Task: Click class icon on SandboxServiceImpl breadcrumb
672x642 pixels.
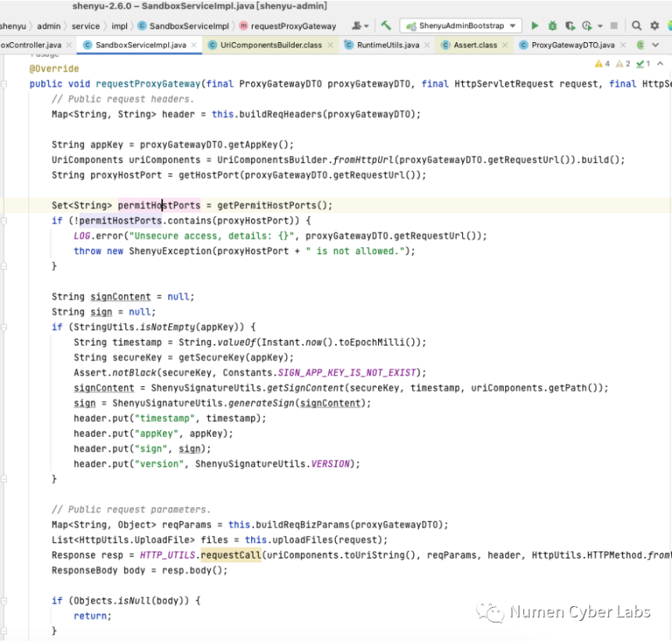Action: coord(142,27)
